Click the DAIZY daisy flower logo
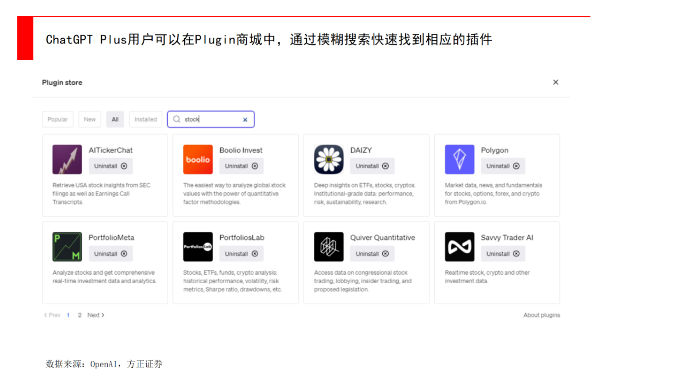 point(329,159)
